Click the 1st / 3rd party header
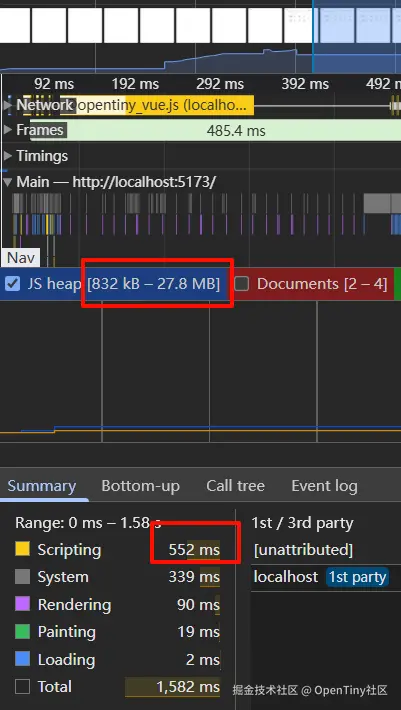This screenshot has width=401, height=710. [x=302, y=523]
